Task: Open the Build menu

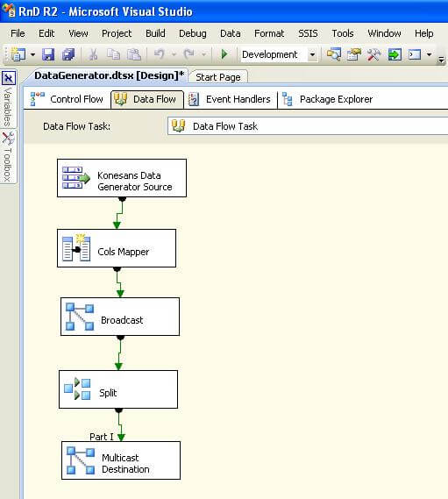Action: coord(155,33)
